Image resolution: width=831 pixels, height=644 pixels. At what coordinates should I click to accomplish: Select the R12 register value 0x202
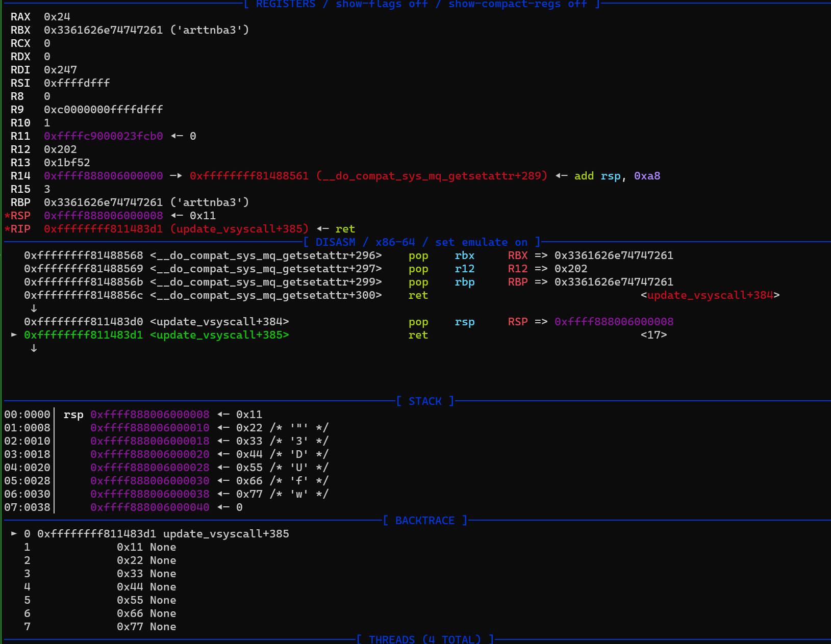coord(60,149)
